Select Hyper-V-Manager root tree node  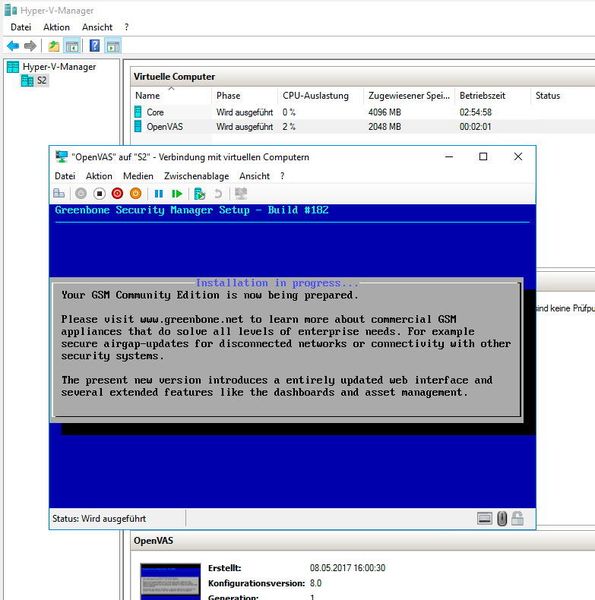coord(59,67)
